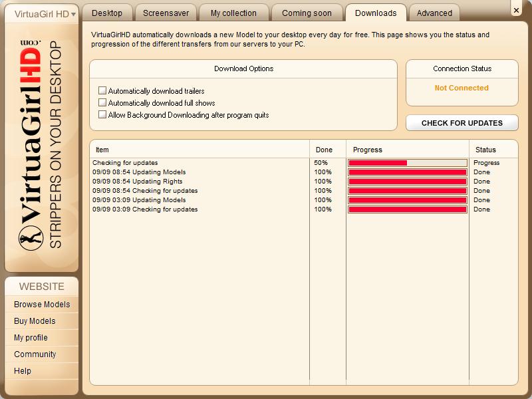The width and height of the screenshot is (532, 399).
Task: Click the Status column header
Action: tap(493, 150)
